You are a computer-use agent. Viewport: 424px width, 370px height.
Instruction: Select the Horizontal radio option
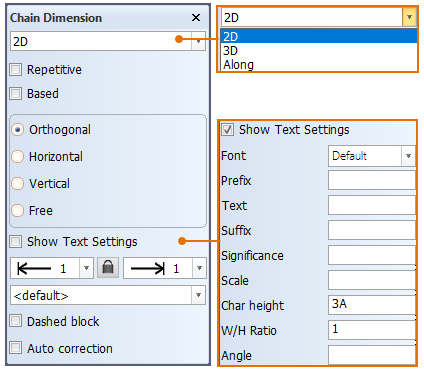[x=18, y=156]
